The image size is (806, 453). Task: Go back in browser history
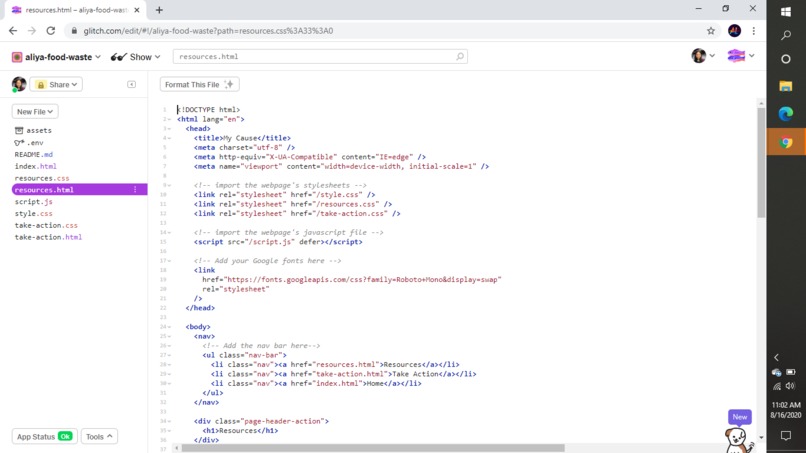(x=13, y=31)
